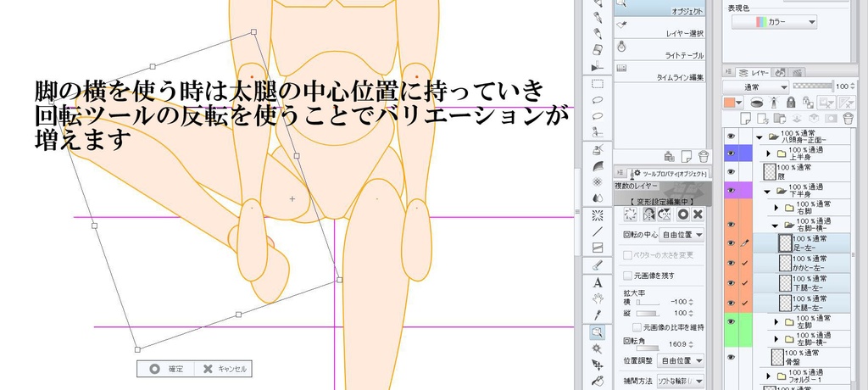The image size is (868, 390).
Task: Click the create layer mask icon
Action: point(830,118)
